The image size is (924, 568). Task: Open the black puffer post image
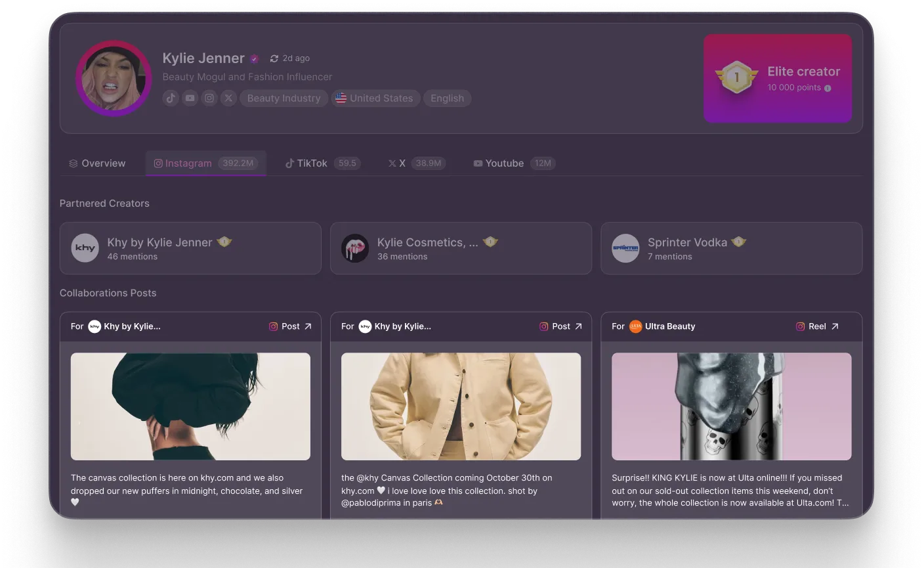[x=190, y=406]
